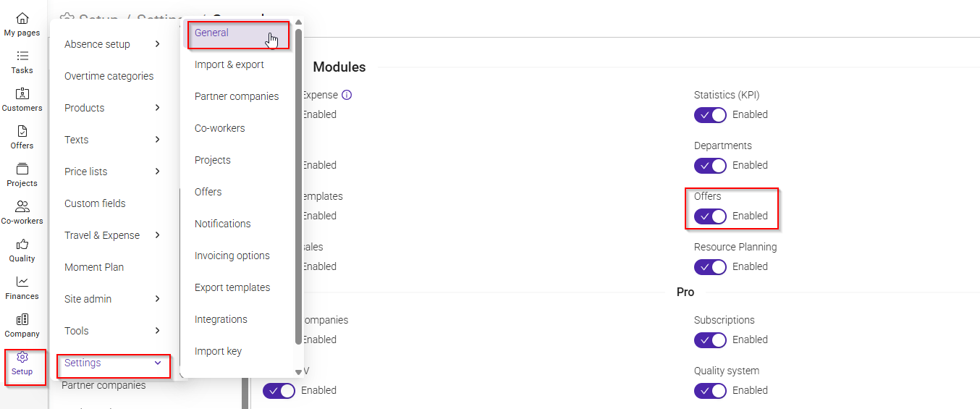
Task: Open the Moment Plan entry
Action: tap(94, 267)
